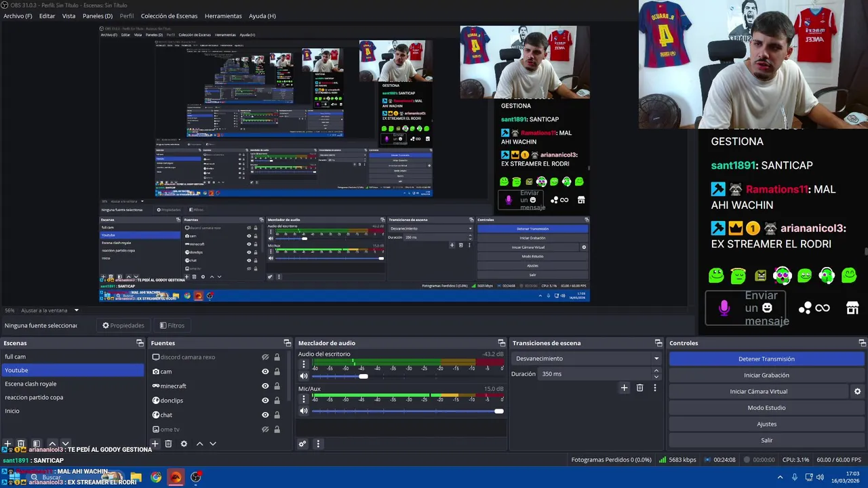The image size is (868, 488).
Task: Open transition properties three-dot menu
Action: click(654, 388)
